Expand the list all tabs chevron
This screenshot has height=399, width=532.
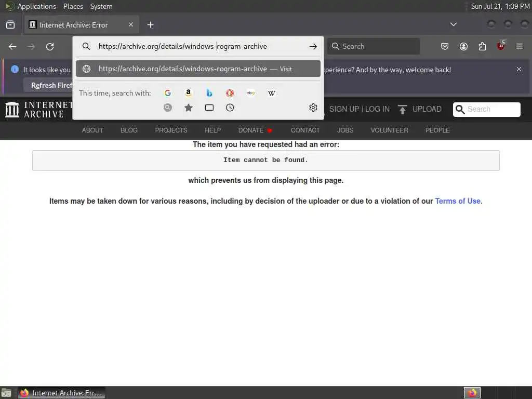[453, 24]
